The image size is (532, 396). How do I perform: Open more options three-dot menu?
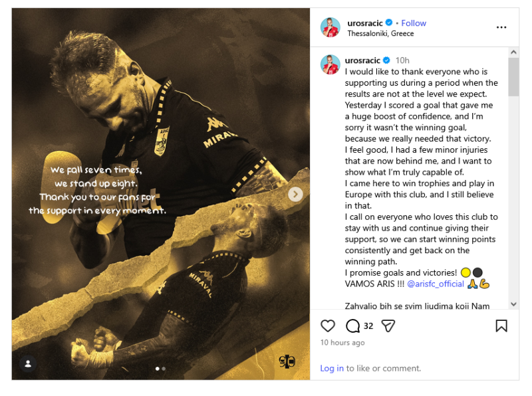[x=501, y=27]
